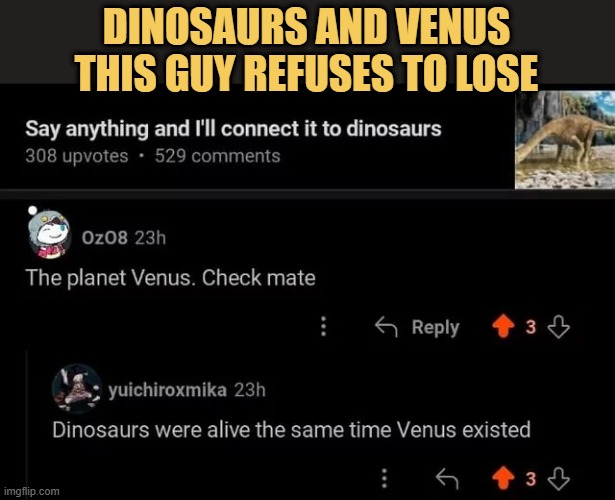Click the yuichiroxmika username
The width and height of the screenshot is (615, 500).
pos(167,390)
